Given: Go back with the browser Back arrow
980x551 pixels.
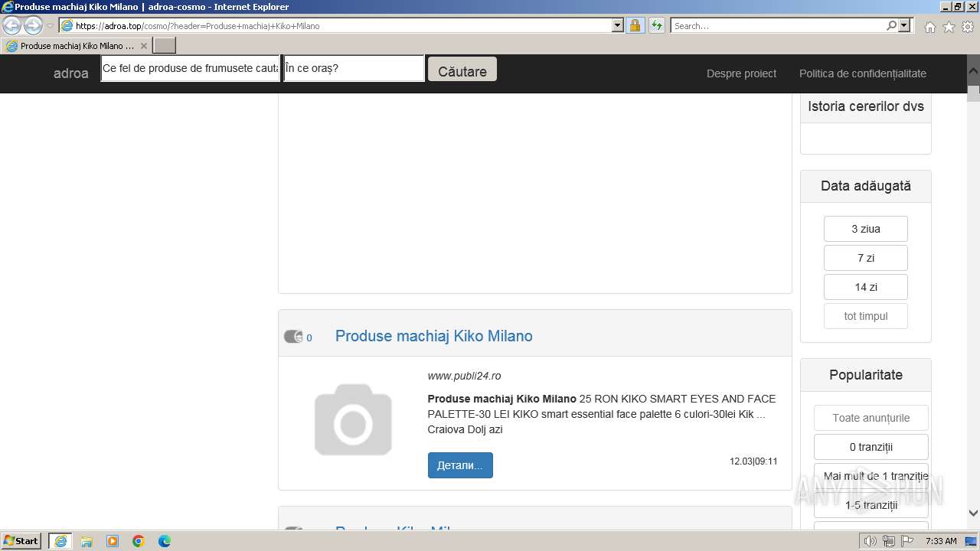Looking at the screenshot, I should coord(12,25).
